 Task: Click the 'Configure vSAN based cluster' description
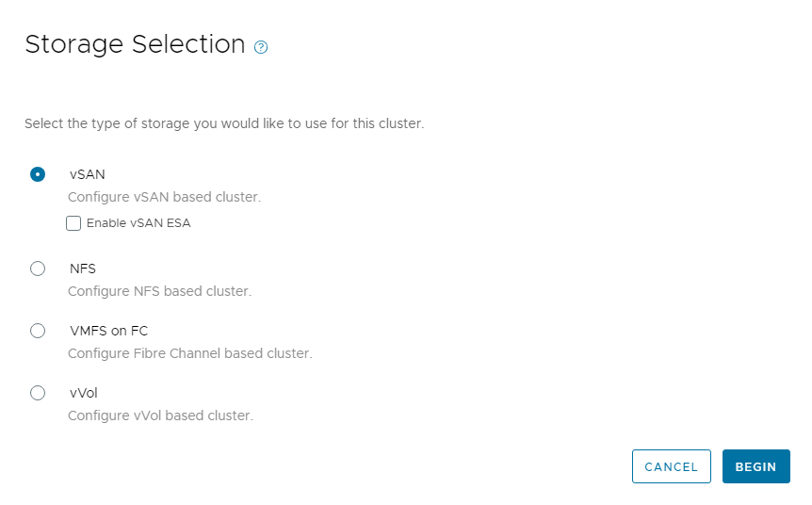[x=164, y=197]
